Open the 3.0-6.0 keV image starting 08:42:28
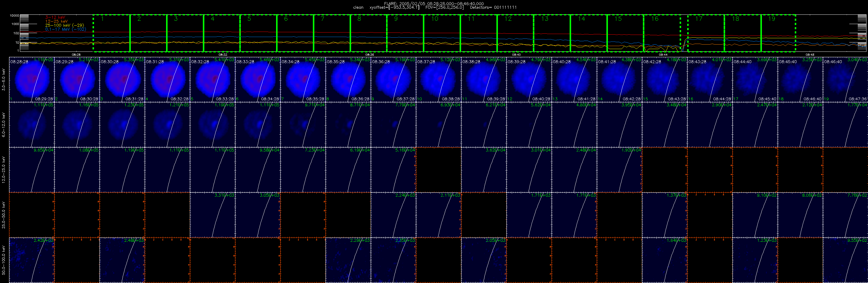Image resolution: width=868 pixels, height=283 pixels. 665,79
